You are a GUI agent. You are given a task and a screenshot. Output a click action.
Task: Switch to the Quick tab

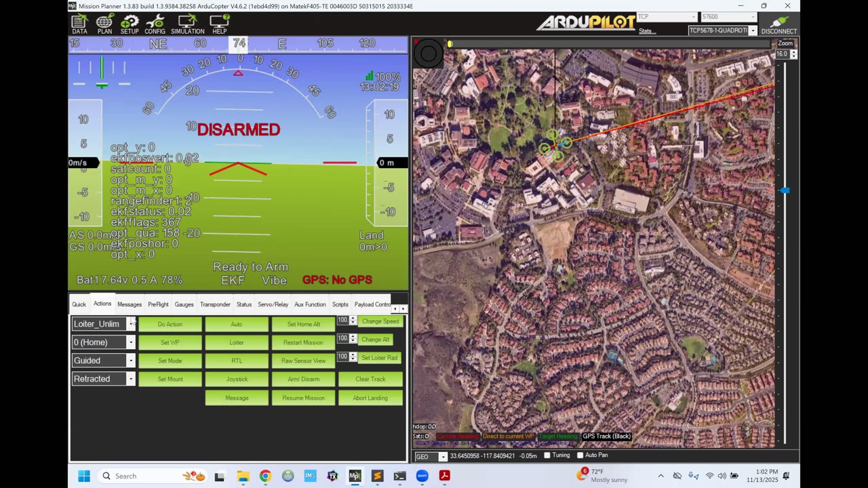(79, 304)
